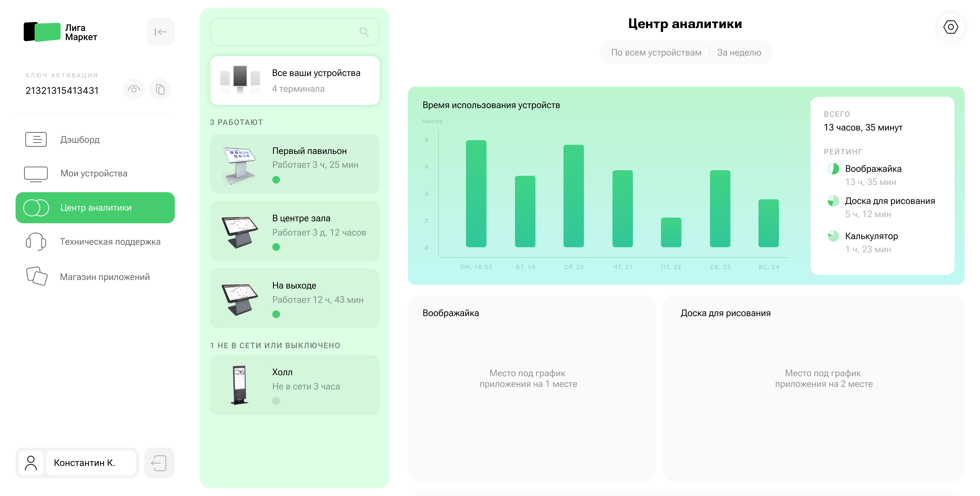980x496 pixels.
Task: Click the Константин К. profile button
Action: click(x=91, y=463)
